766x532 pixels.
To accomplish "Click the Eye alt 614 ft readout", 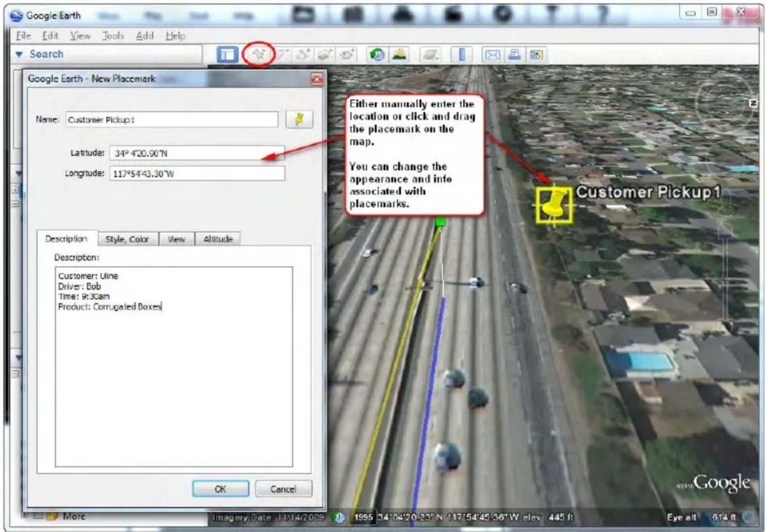I will click(x=701, y=517).
